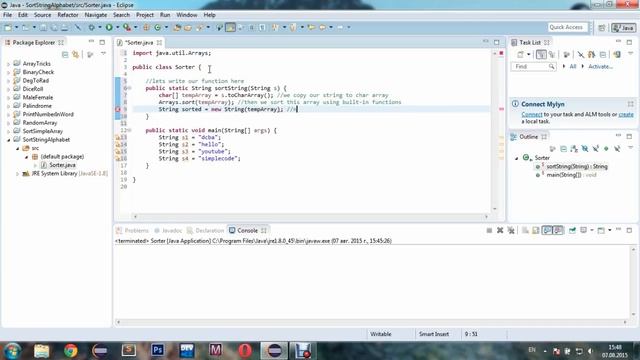The height and width of the screenshot is (360, 640).
Task: Open the Refactor menu
Action: pos(68,15)
